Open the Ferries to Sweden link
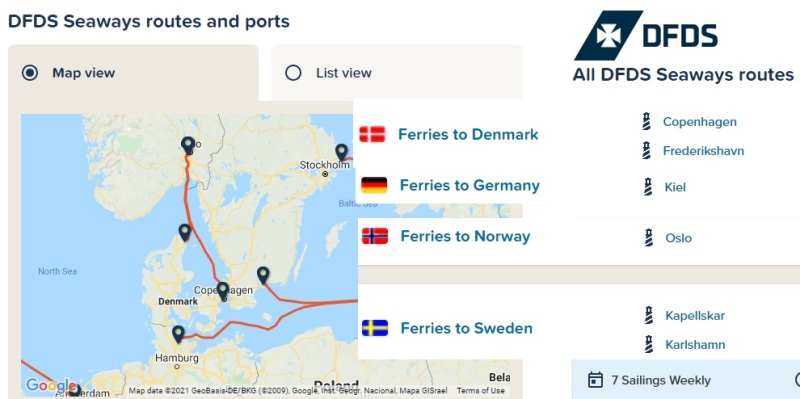800x399 pixels. [466, 328]
